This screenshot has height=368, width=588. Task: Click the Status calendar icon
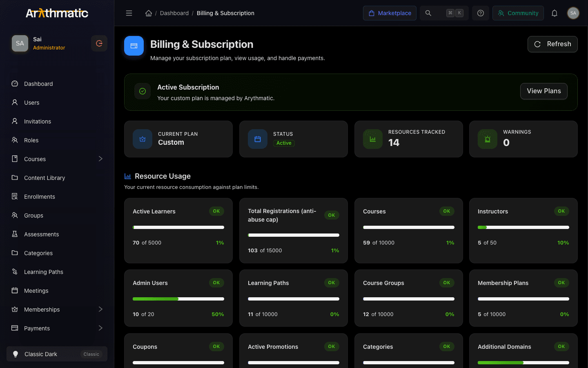click(x=258, y=139)
